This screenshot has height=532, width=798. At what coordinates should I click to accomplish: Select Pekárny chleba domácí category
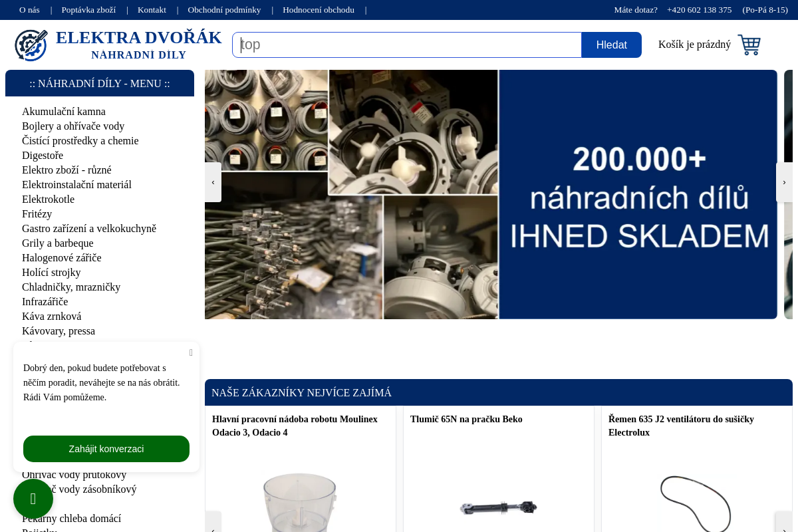point(71,519)
